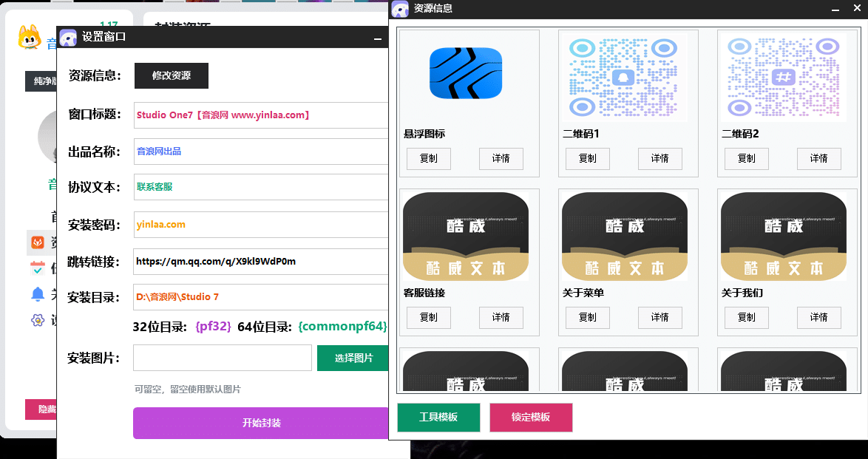The width and height of the screenshot is (868, 459).
Task: Click the panda icon on 设置窗口 title bar
Action: (69, 37)
